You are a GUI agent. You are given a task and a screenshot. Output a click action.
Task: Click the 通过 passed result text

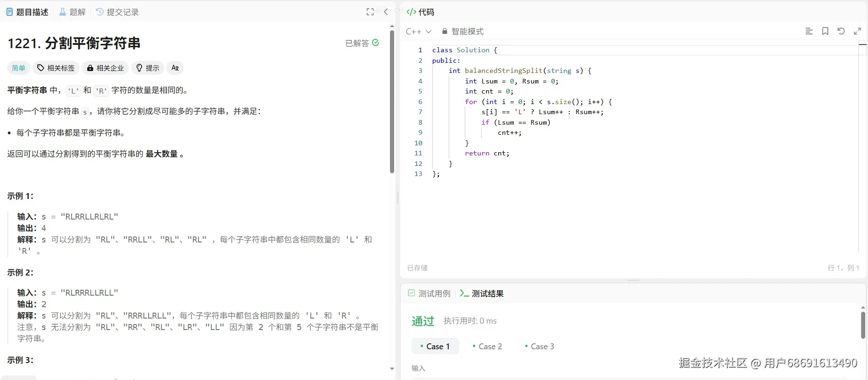(423, 321)
